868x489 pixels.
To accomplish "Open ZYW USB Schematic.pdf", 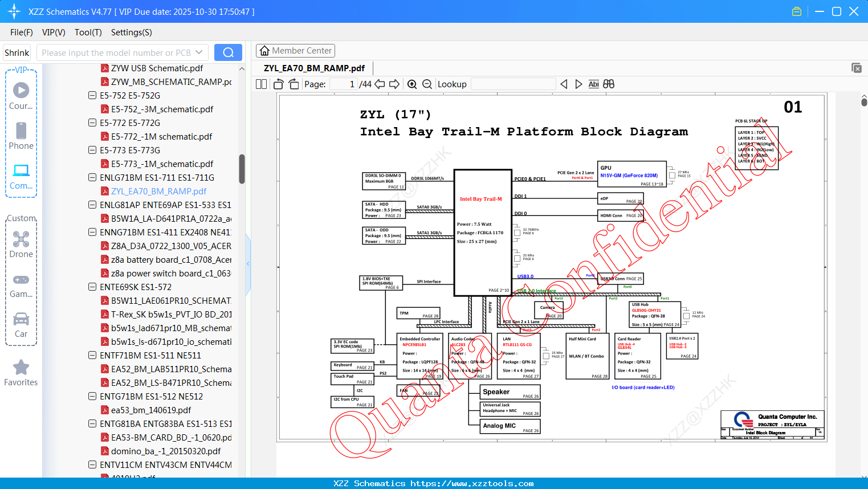I will 157,68.
